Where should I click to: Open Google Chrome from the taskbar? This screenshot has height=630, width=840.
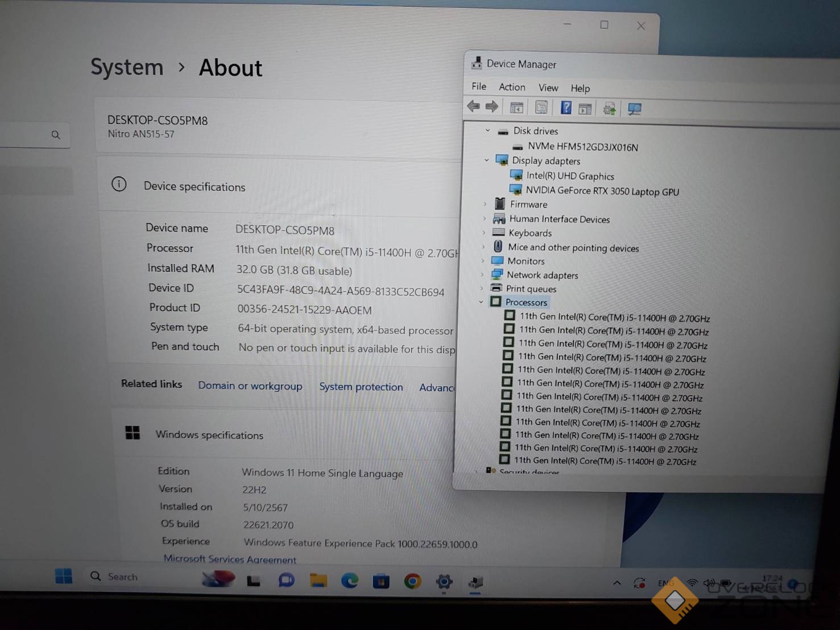412,581
